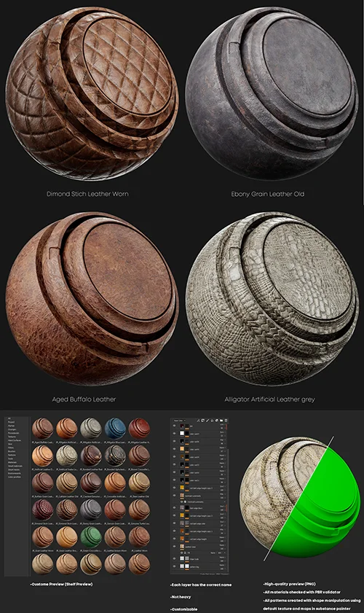This screenshot has width=364, height=613.
Task: Open the Grunges shelf category
Action: coord(12,429)
